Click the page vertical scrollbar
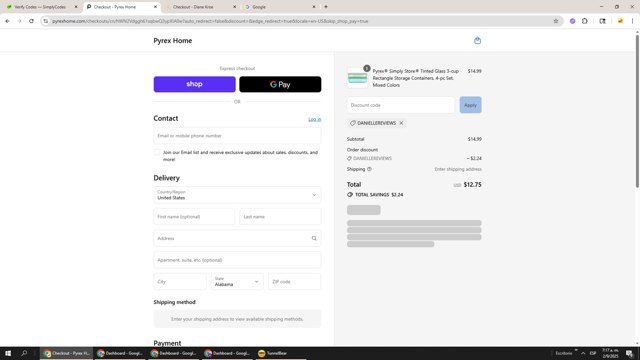 pyautogui.click(x=637, y=111)
